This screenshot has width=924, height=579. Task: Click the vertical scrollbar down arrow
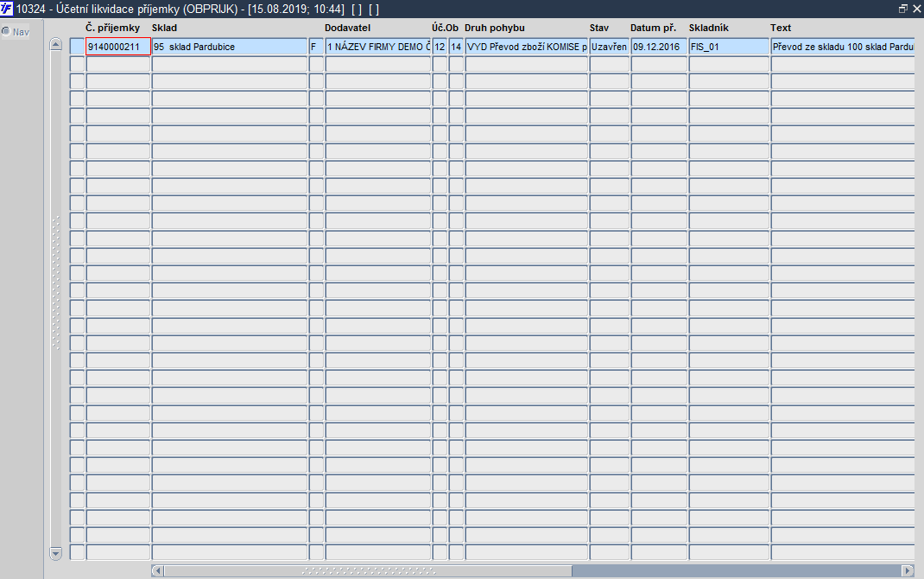[x=56, y=553]
